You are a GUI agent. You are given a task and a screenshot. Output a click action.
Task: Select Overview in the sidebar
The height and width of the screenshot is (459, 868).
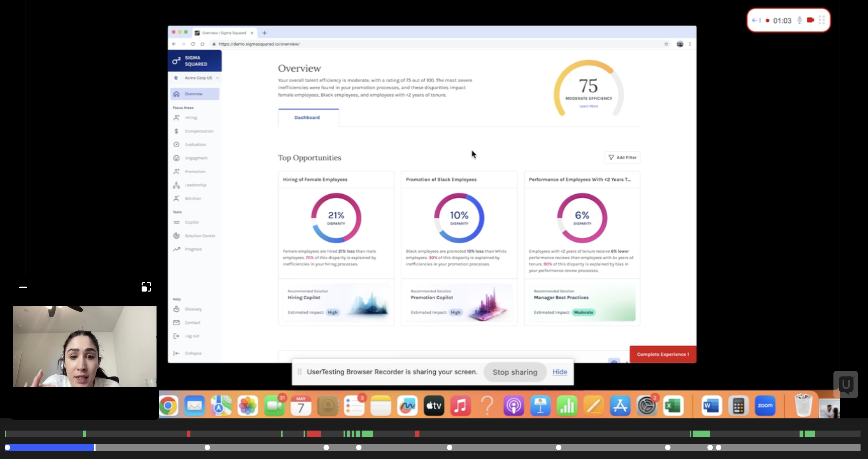coord(195,94)
